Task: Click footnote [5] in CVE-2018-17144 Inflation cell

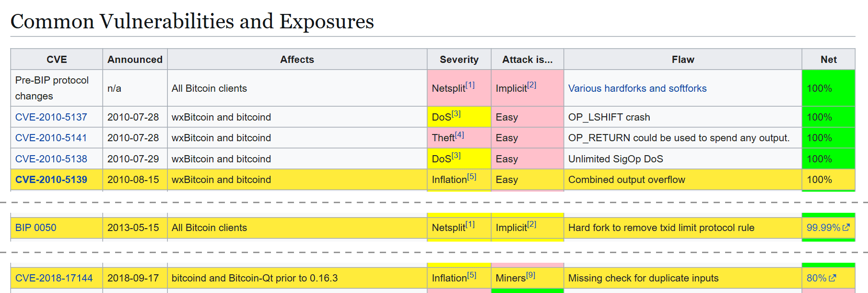Action: (472, 275)
